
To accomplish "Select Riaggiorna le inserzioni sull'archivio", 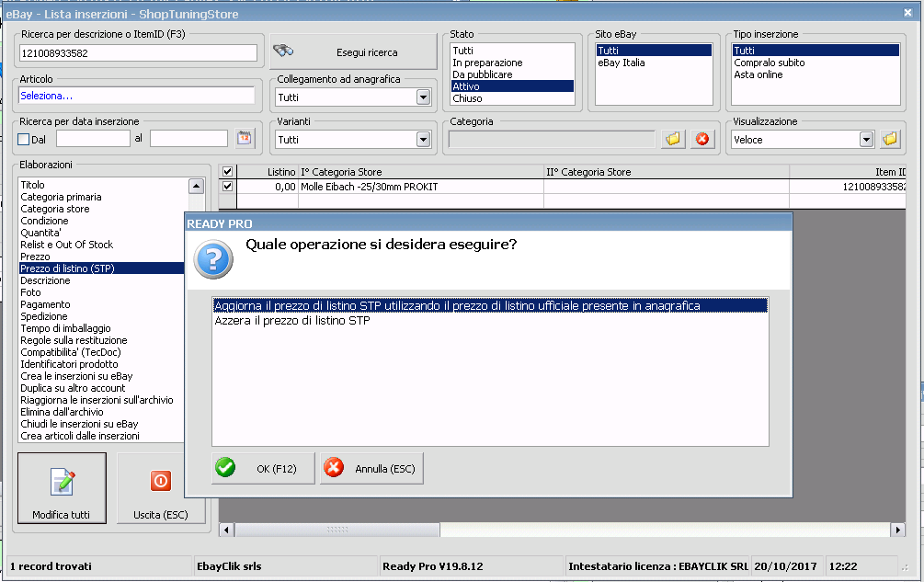I will 97,400.
